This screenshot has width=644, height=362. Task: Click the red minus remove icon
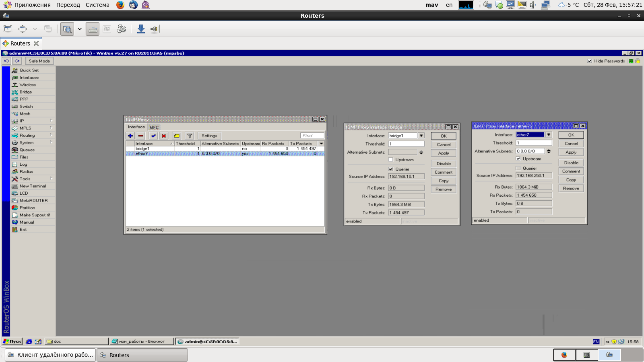coord(141,136)
